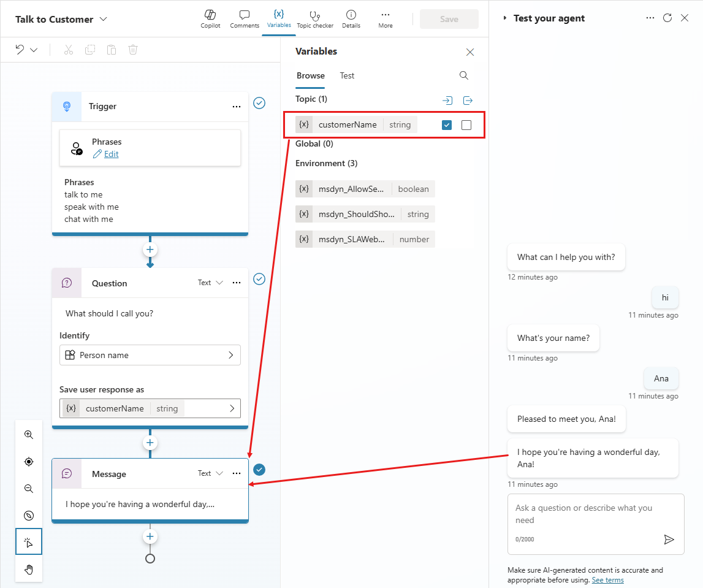Refresh the test agent conversation
Screen dimensions: 703x588
pyautogui.click(x=667, y=18)
